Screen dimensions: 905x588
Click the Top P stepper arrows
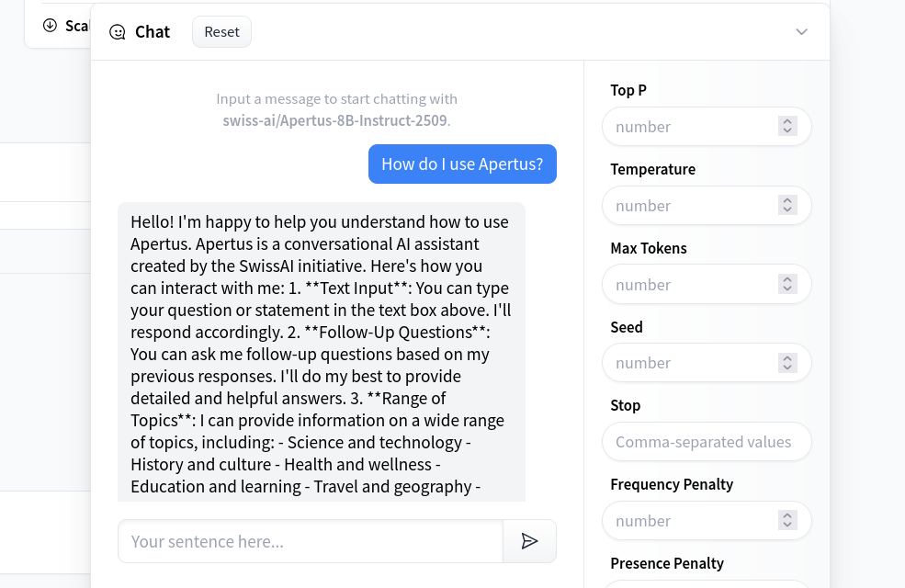(787, 127)
